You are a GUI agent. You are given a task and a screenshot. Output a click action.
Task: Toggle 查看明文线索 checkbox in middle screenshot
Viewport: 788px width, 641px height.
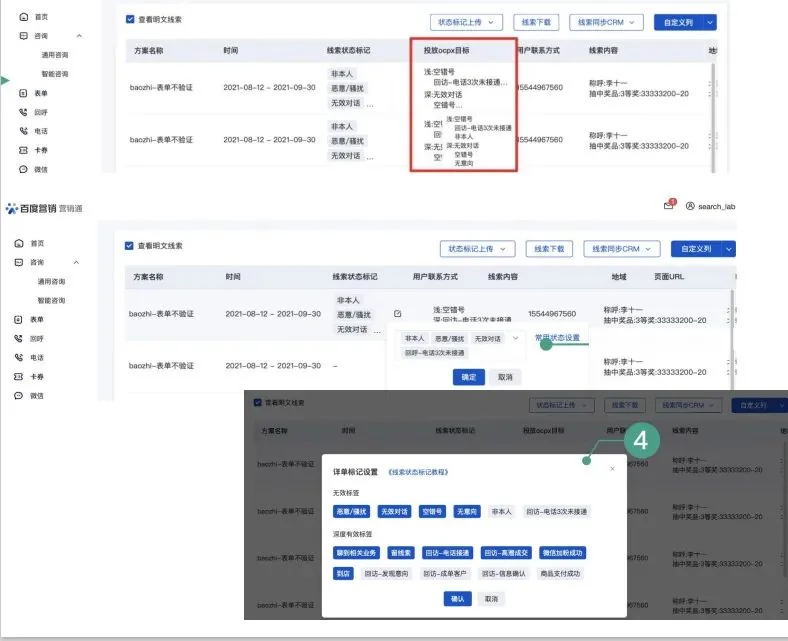click(x=129, y=245)
